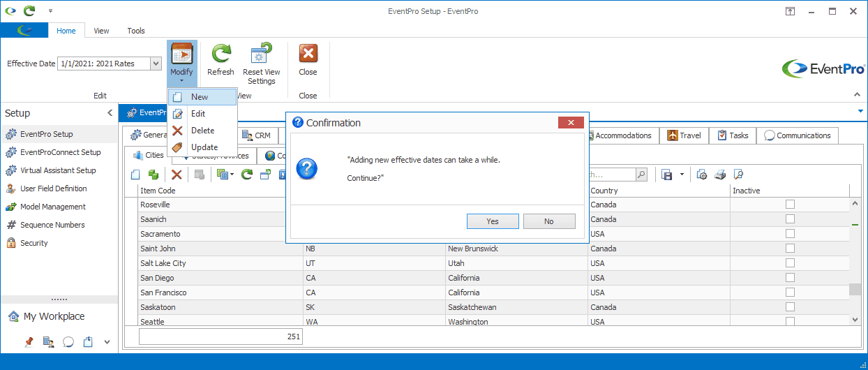868x370 pixels.
Task: Toggle Inactive checkbox for Saskatoon
Action: 790,307
